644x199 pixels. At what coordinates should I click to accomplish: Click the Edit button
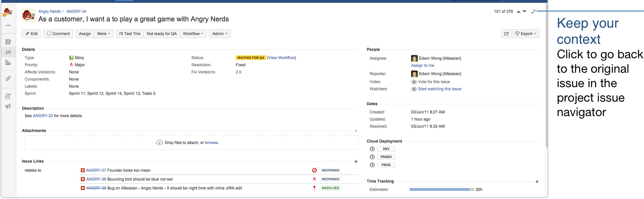point(31,34)
